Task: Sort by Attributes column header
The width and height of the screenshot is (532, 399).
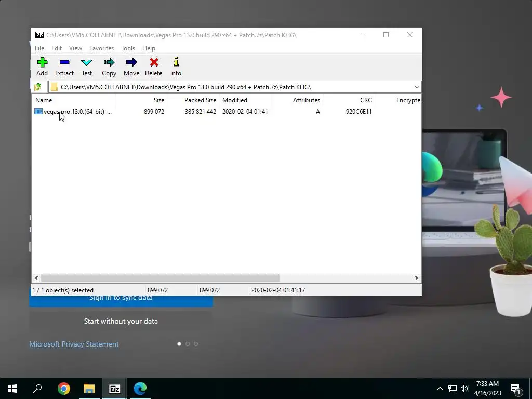Action: pyautogui.click(x=297, y=100)
